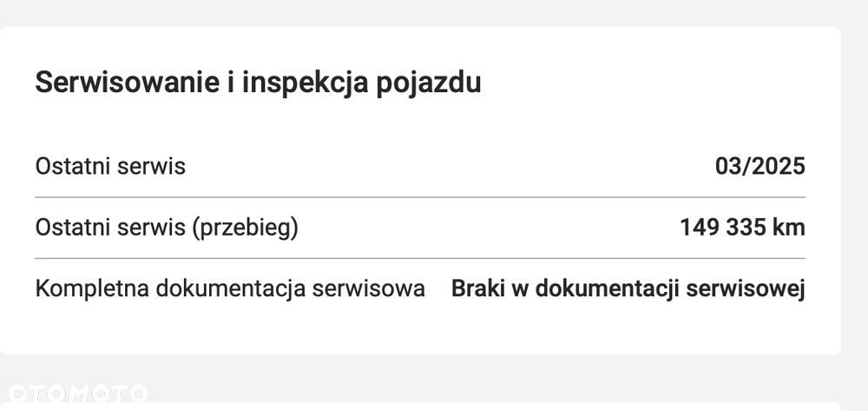868x411 pixels.
Task: Click the "km" unit after the mileage
Action: (790, 228)
